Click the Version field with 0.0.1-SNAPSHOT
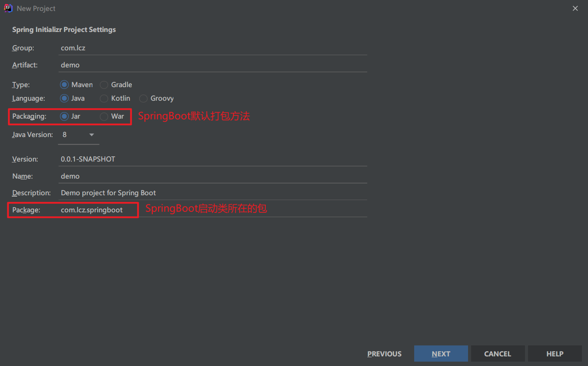The image size is (588, 366). tap(212, 159)
